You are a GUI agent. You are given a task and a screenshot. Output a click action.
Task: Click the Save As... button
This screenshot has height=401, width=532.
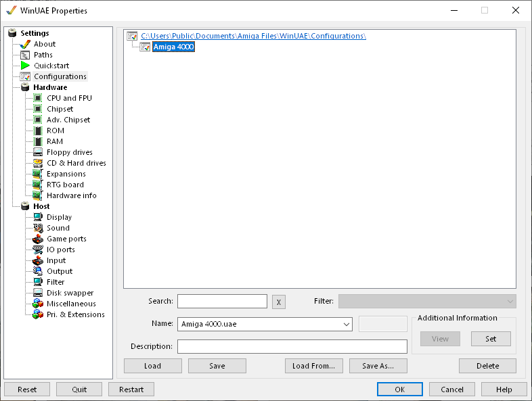[378, 366]
